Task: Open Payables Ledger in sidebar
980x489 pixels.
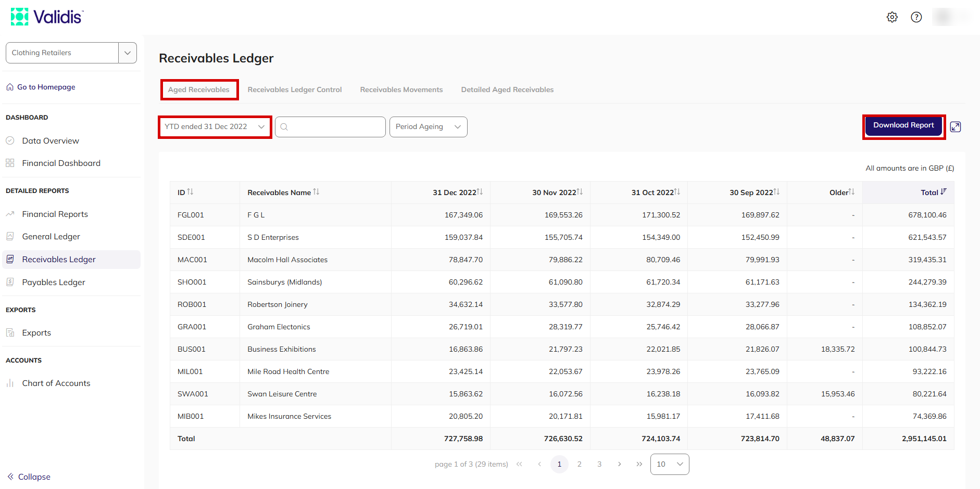Action: click(54, 282)
